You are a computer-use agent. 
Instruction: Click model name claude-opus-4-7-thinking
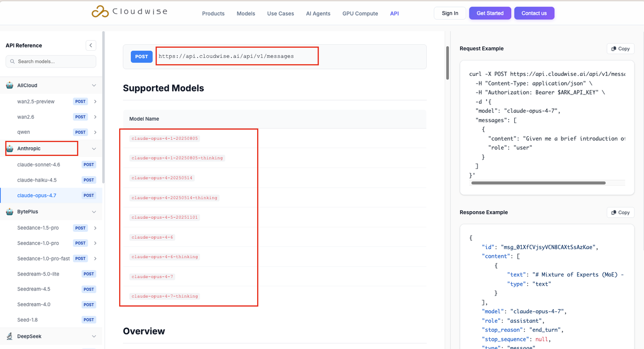pyautogui.click(x=165, y=296)
